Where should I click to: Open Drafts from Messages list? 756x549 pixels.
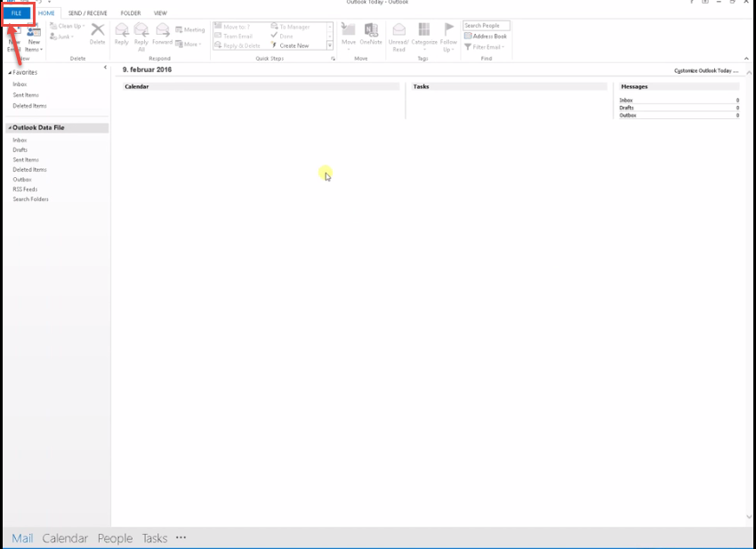(626, 108)
